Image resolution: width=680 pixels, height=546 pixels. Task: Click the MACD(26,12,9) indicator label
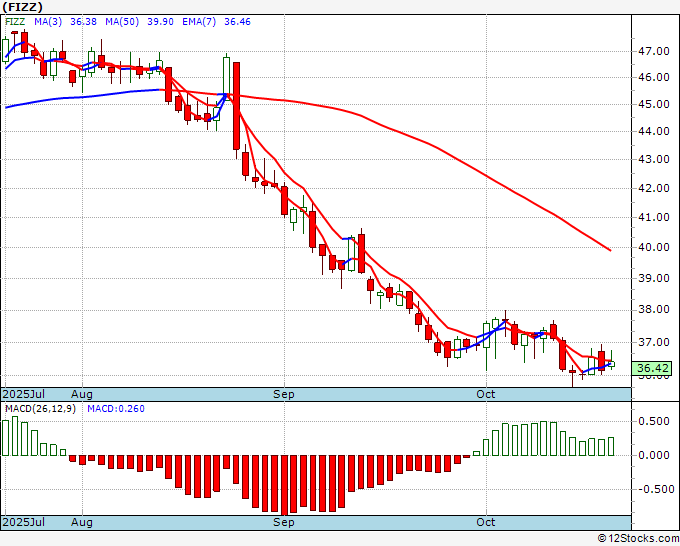pyautogui.click(x=40, y=409)
